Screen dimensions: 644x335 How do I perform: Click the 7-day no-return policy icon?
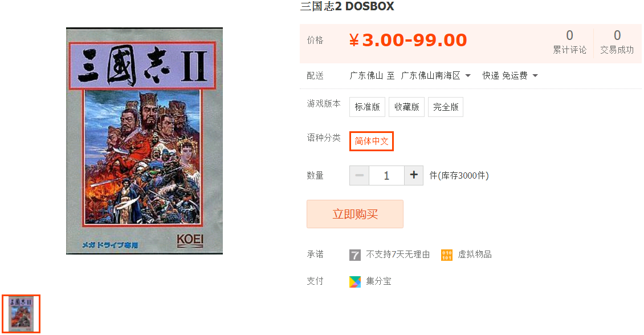[355, 255]
